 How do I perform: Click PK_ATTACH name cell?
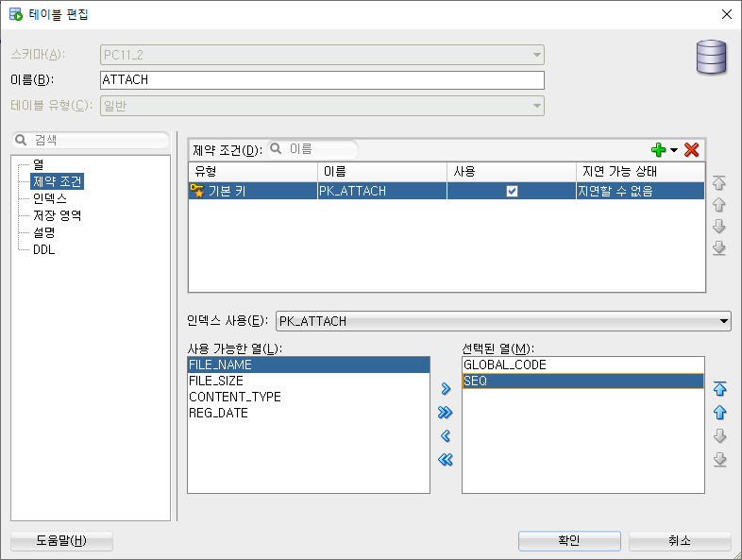[382, 192]
